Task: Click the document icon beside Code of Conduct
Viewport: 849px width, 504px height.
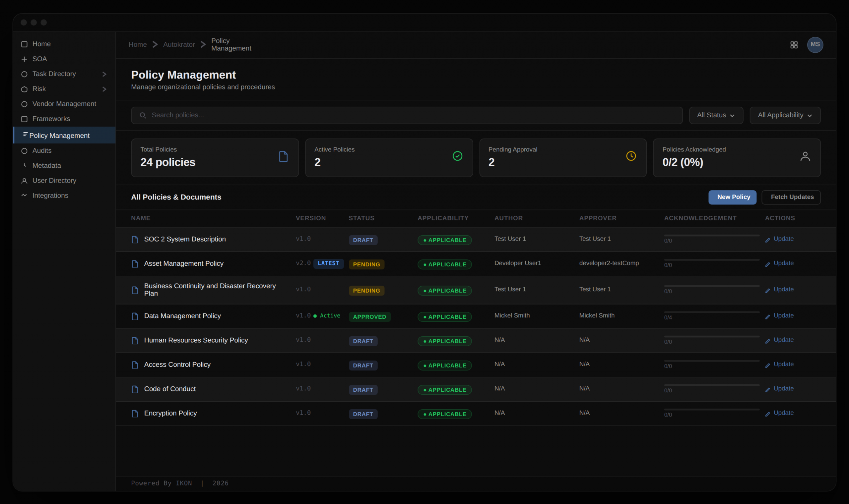Action: pos(135,389)
